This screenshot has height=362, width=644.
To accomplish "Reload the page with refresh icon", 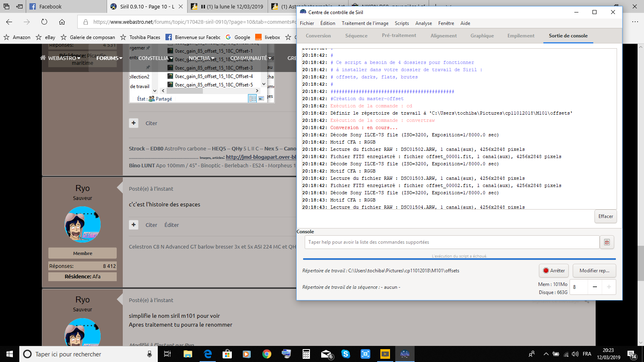I will tap(44, 22).
